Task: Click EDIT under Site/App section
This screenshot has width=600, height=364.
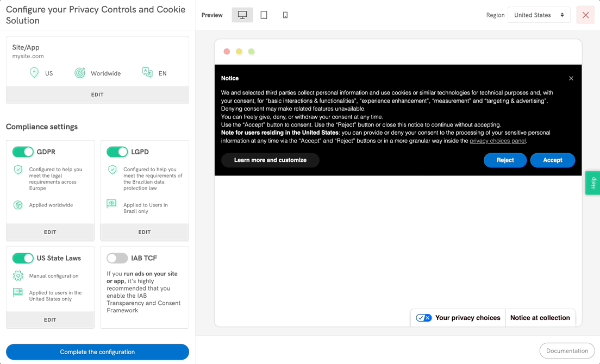Action: pos(97,95)
